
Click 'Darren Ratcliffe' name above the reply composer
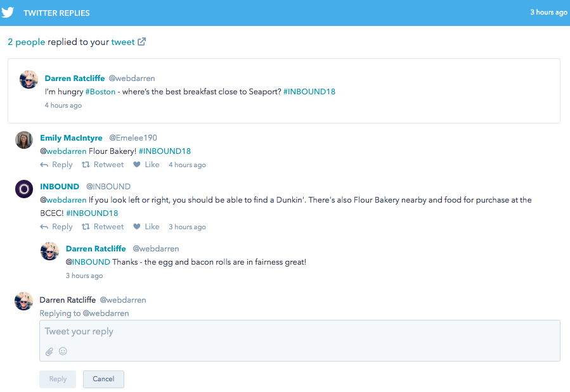68,300
